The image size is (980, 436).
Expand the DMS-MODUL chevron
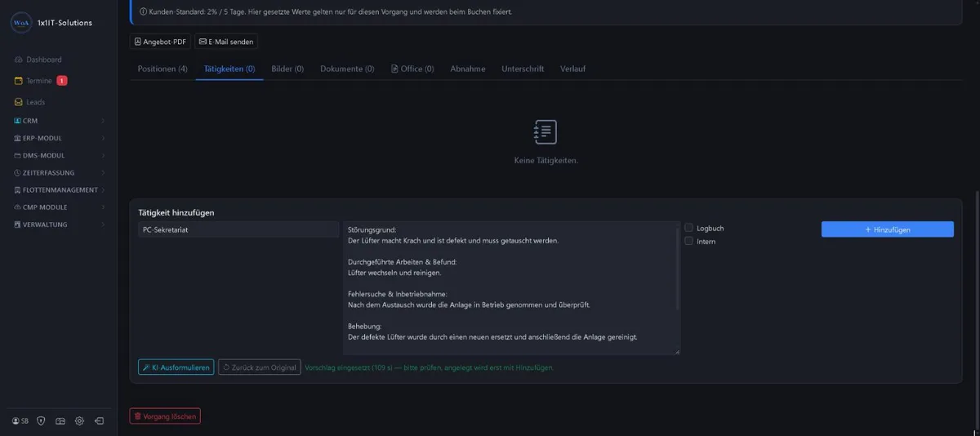coord(103,155)
